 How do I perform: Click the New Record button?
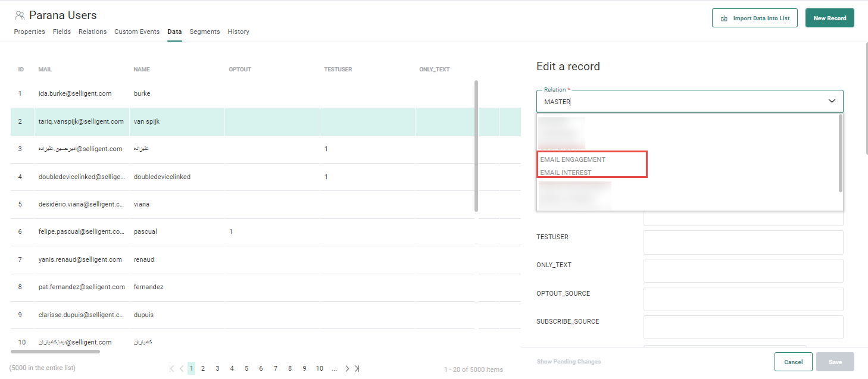click(829, 18)
